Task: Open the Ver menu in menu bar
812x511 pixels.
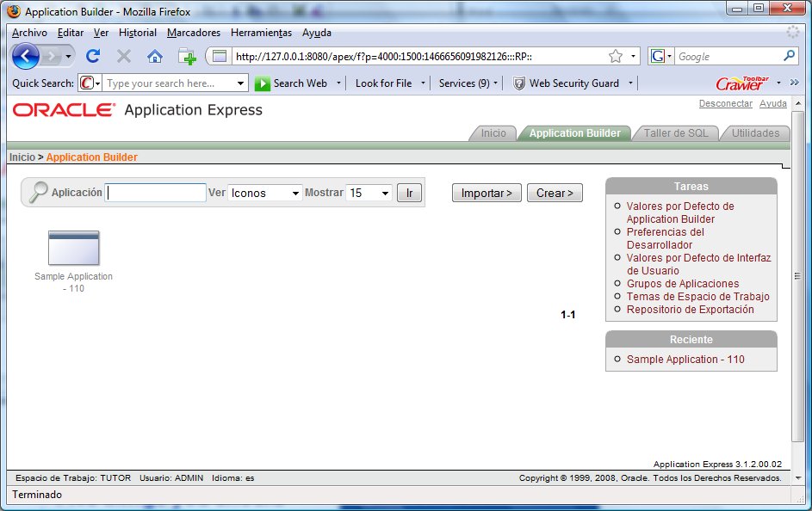Action: click(101, 33)
